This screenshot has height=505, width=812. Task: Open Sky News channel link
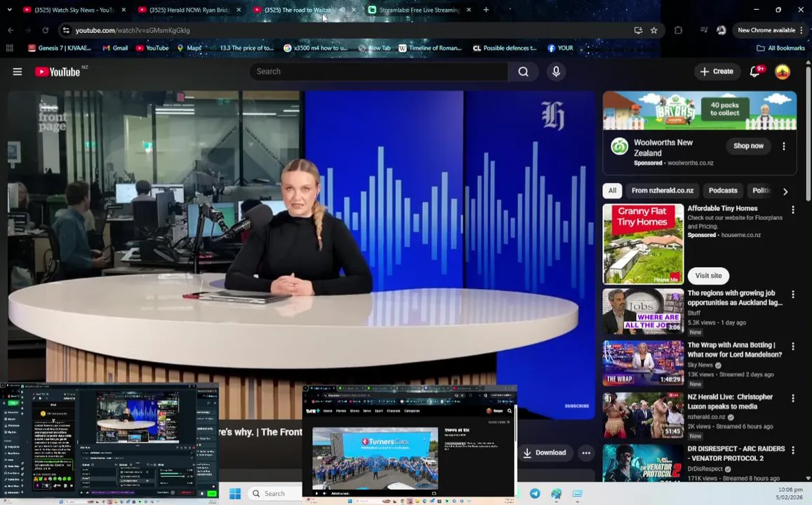pos(700,365)
